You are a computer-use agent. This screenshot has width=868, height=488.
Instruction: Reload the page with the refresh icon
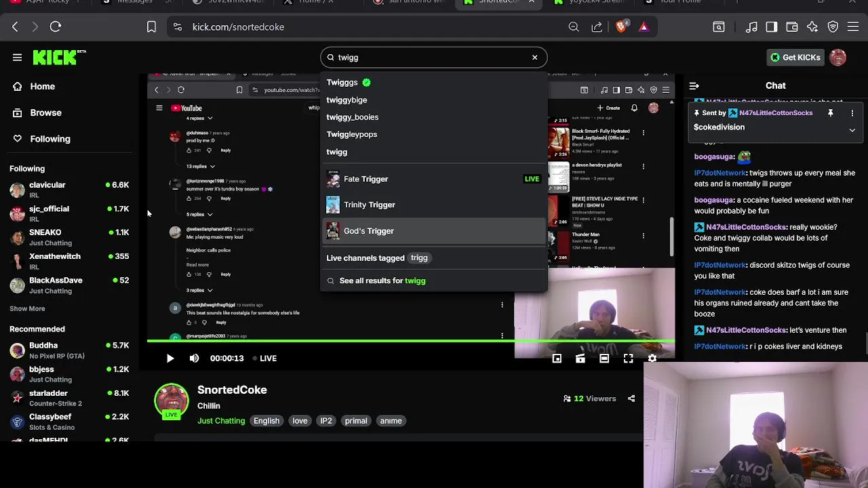click(x=56, y=27)
